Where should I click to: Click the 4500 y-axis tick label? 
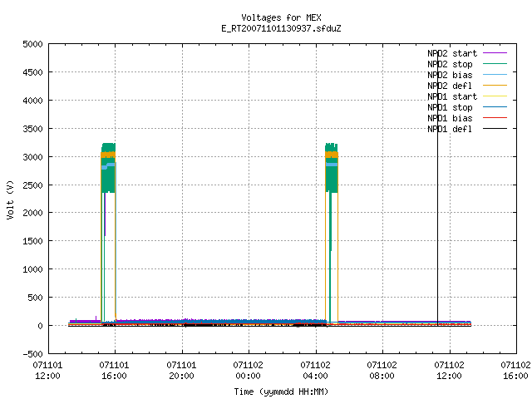click(32, 72)
